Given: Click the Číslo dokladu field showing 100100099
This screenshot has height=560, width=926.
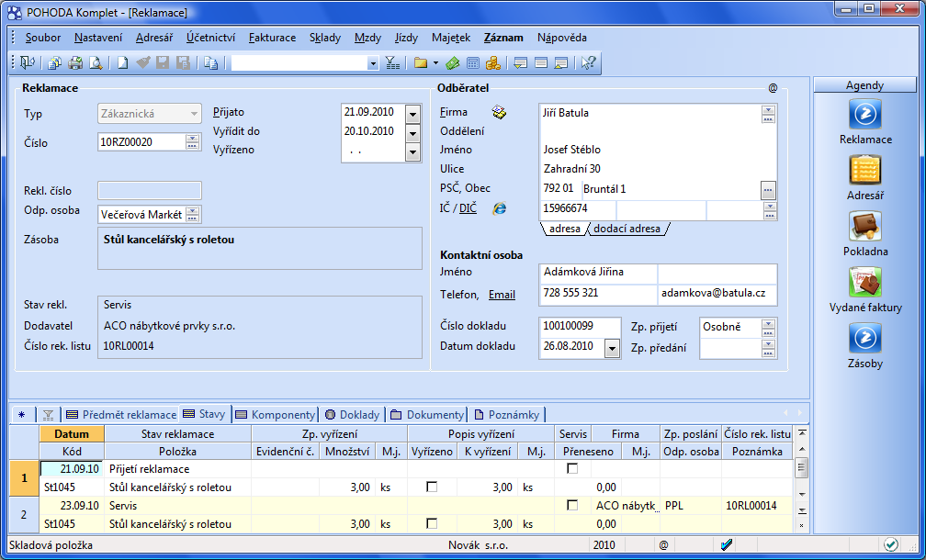Looking at the screenshot, I should [580, 326].
